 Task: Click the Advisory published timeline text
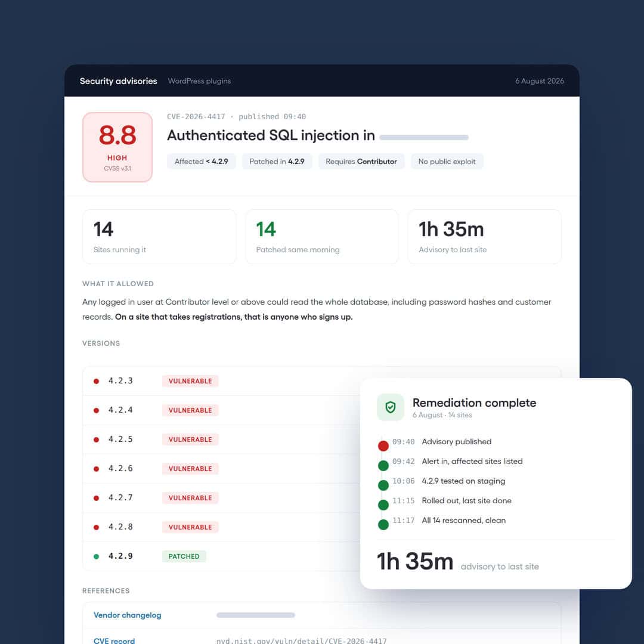click(456, 441)
